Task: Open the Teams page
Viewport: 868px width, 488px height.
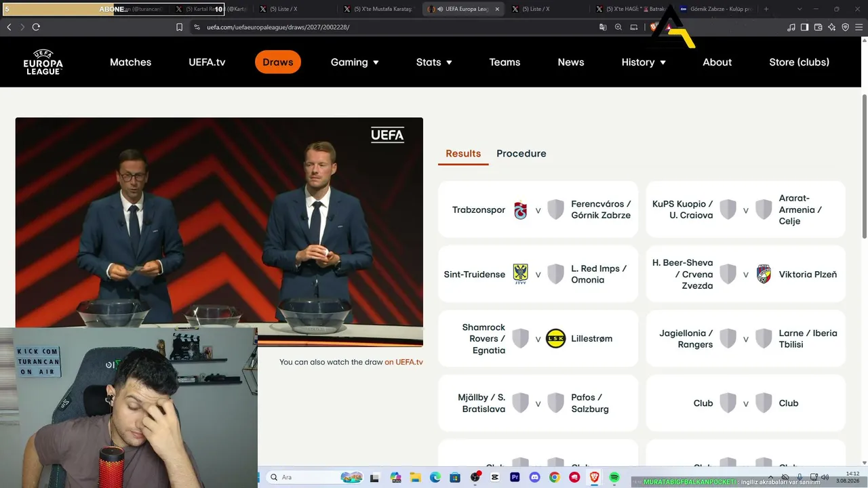Action: coord(505,62)
